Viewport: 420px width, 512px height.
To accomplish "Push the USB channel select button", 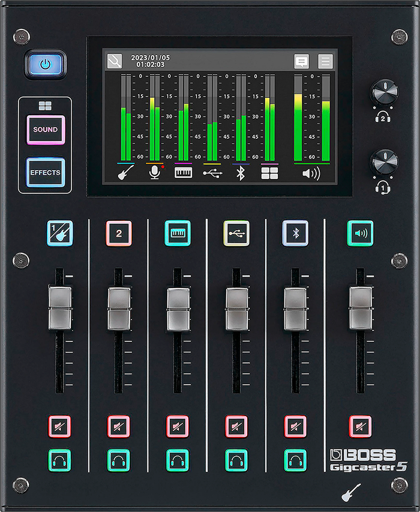I will (236, 233).
